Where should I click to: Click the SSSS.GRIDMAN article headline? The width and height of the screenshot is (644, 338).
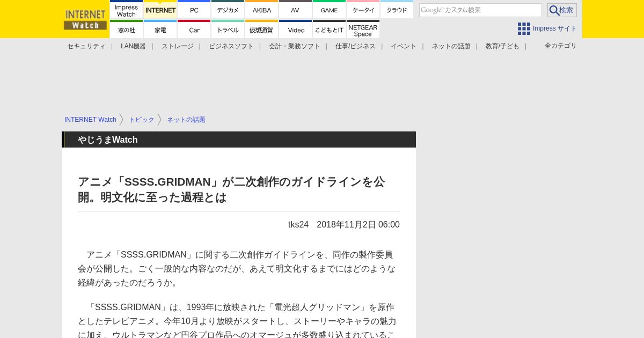tap(231, 189)
